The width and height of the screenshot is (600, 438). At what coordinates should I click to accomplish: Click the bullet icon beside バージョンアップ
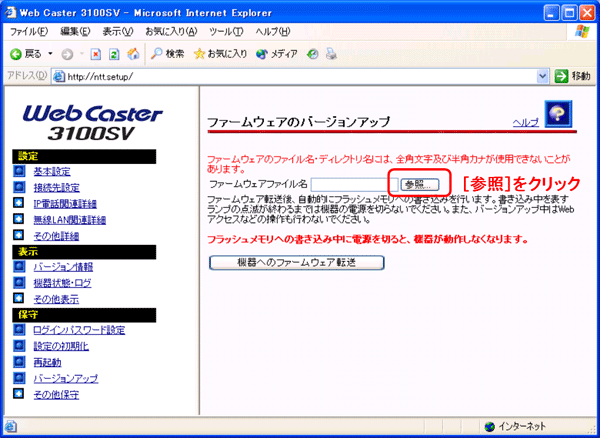[x=19, y=377]
